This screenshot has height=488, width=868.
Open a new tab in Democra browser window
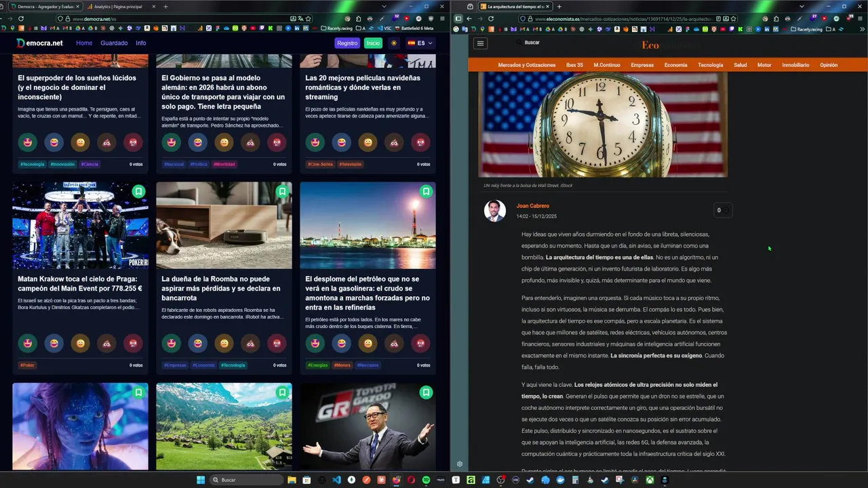click(165, 7)
